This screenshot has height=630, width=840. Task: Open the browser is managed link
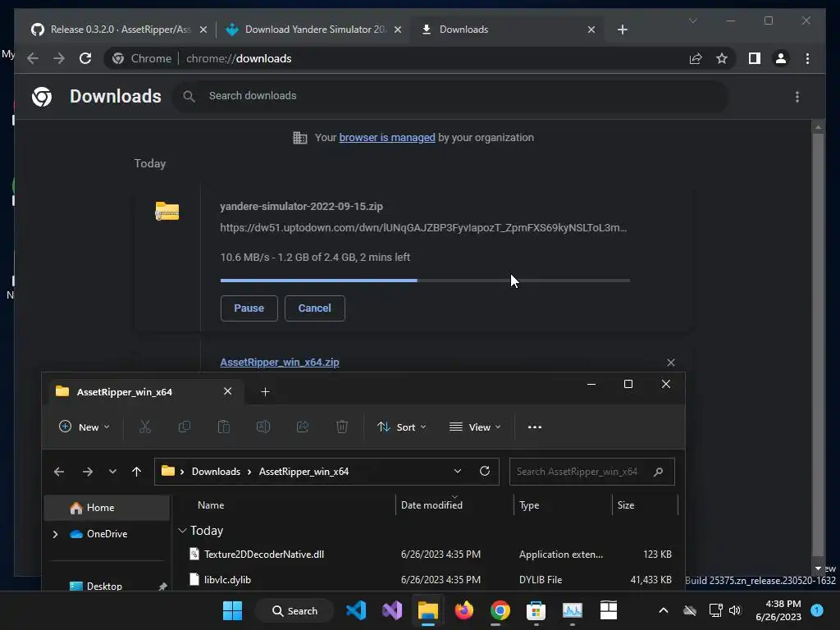(x=387, y=138)
